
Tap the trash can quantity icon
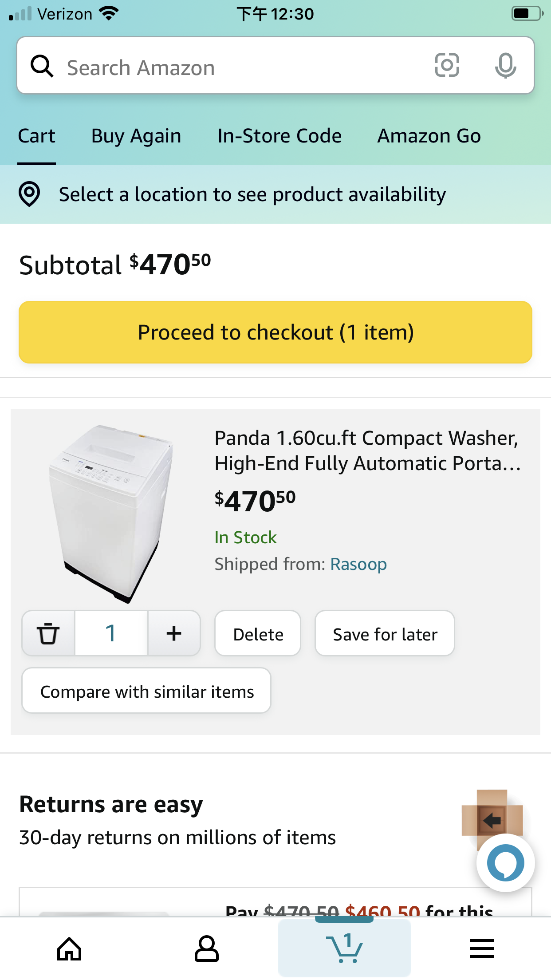click(x=48, y=633)
